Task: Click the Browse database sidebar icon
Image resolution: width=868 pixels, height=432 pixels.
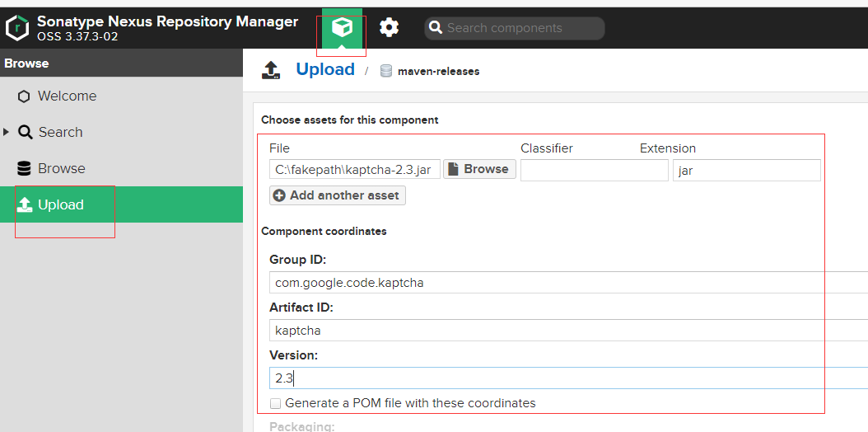Action: pos(24,169)
